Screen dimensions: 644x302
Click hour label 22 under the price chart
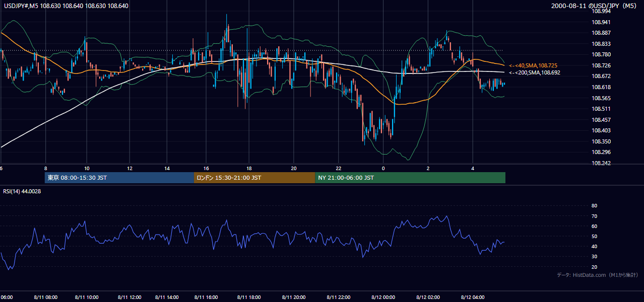pos(339,168)
